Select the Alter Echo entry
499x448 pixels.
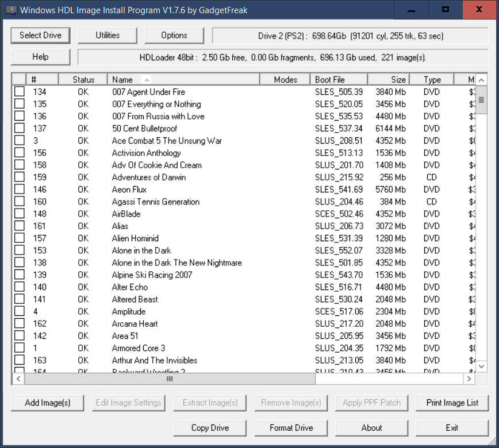pyautogui.click(x=244, y=287)
